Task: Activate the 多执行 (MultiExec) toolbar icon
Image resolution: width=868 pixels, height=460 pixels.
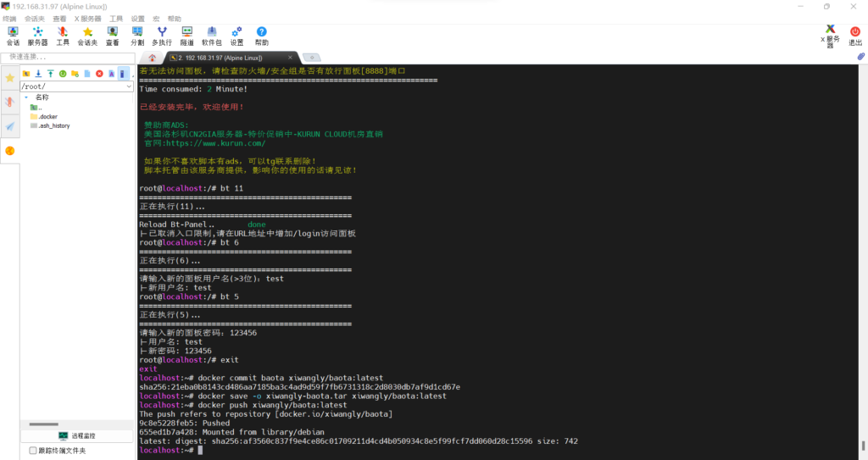Action: point(162,36)
